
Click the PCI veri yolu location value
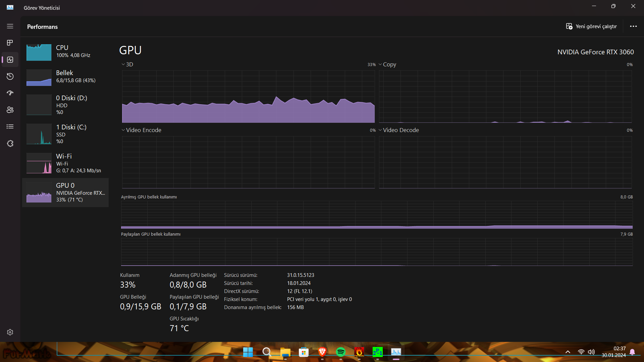tap(319, 299)
